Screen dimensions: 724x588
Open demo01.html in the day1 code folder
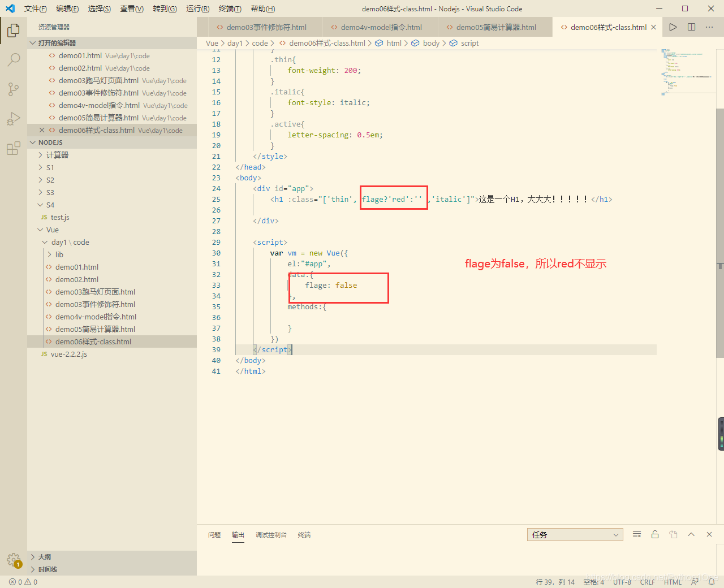112,267
